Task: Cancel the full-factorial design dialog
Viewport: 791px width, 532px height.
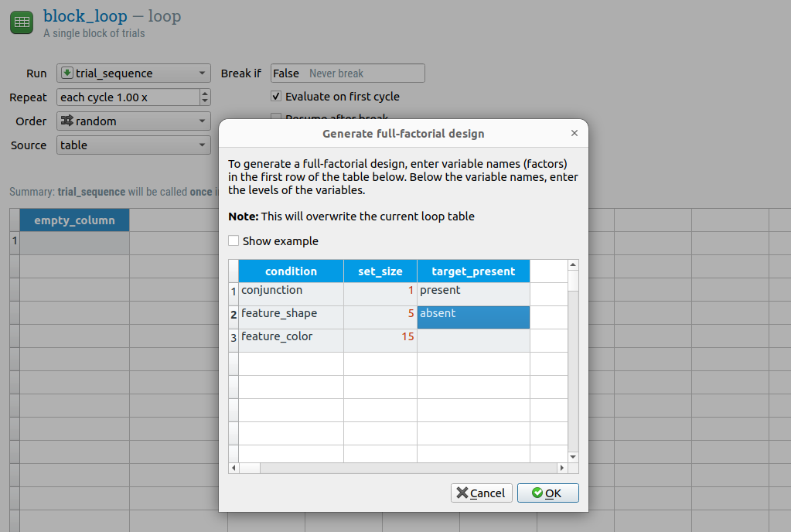Action: 481,493
